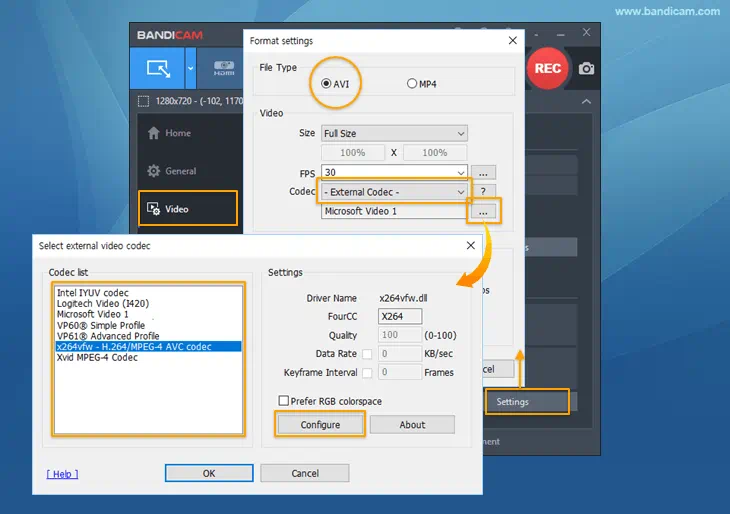
Task: Select the AVI file type radio button
Action: click(326, 84)
